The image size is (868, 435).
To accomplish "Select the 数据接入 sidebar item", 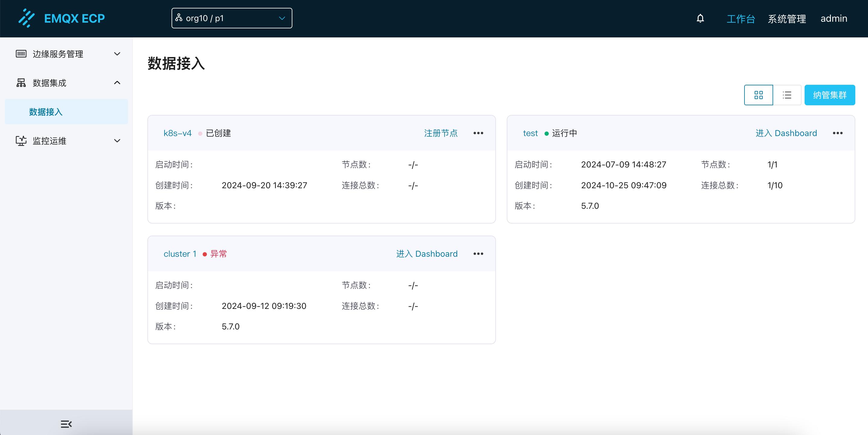I will pyautogui.click(x=46, y=112).
